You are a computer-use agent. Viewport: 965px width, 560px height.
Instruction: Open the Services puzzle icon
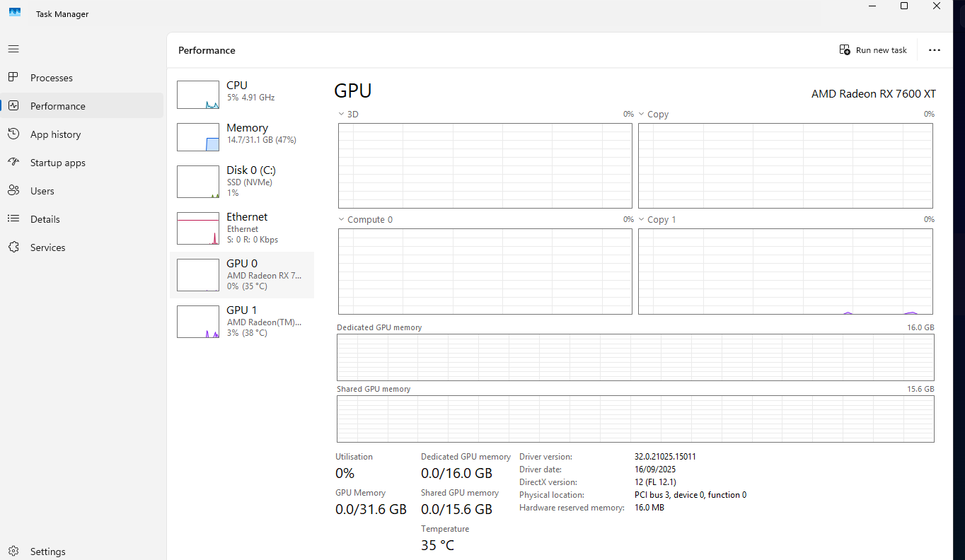[x=13, y=247]
